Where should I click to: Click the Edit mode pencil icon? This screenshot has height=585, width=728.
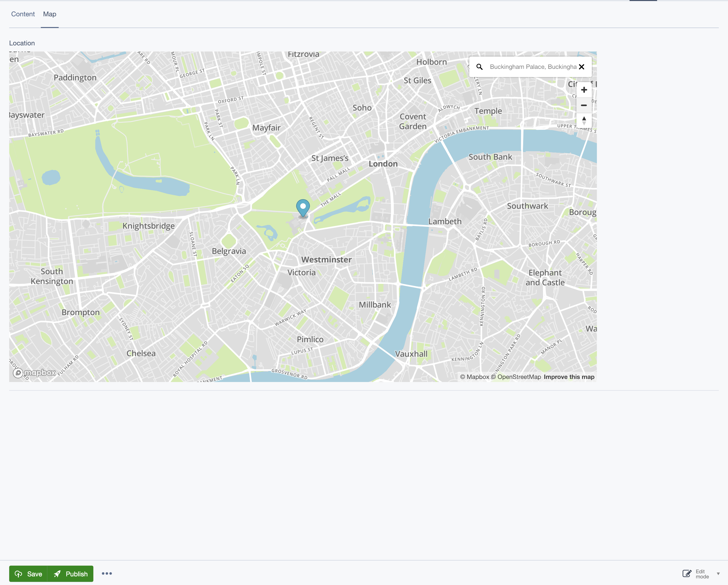pos(687,574)
